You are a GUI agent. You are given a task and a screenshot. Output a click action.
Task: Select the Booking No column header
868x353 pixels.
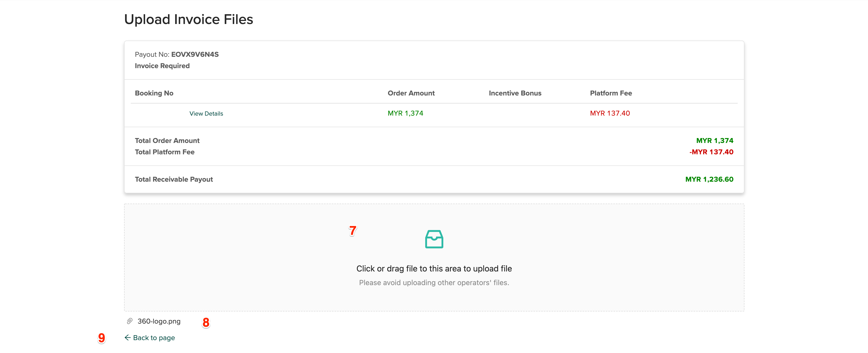[x=154, y=93]
